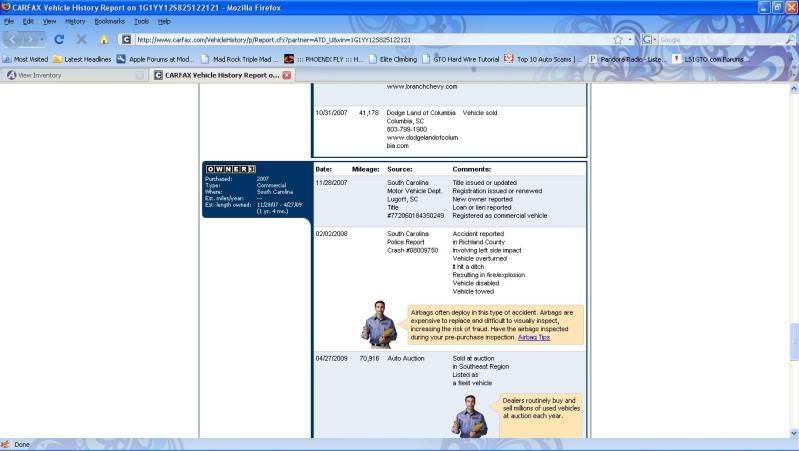Click the search magnifier icon
The height and width of the screenshot is (451, 799).
point(790,39)
